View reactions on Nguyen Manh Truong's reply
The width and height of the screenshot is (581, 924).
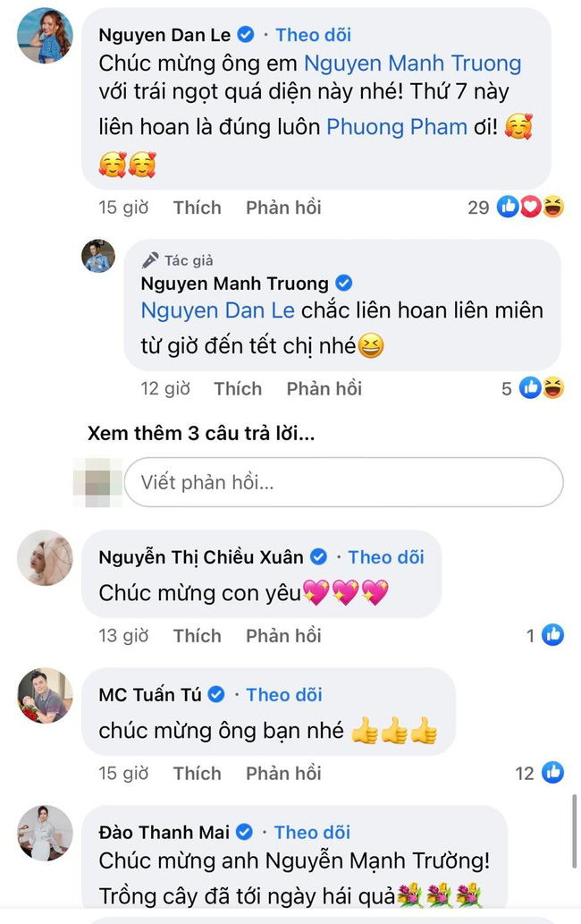tap(541, 388)
